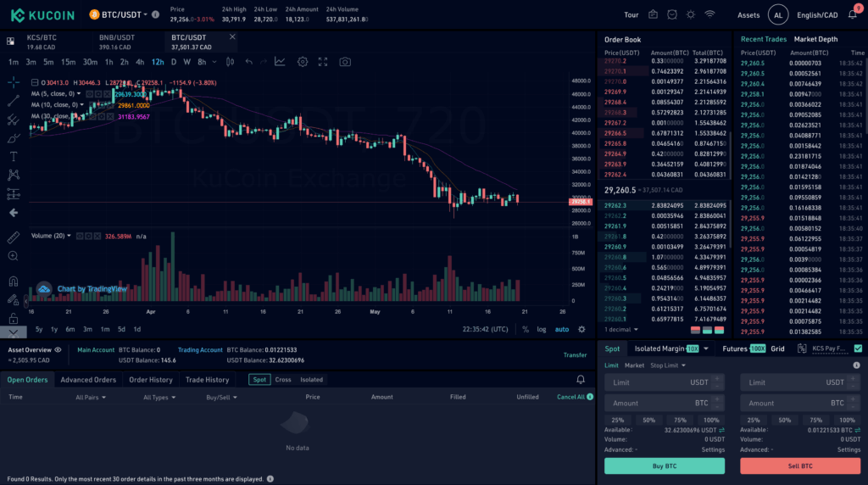Expand more time intervals after 8h
The height and width of the screenshot is (485, 868).
point(214,62)
